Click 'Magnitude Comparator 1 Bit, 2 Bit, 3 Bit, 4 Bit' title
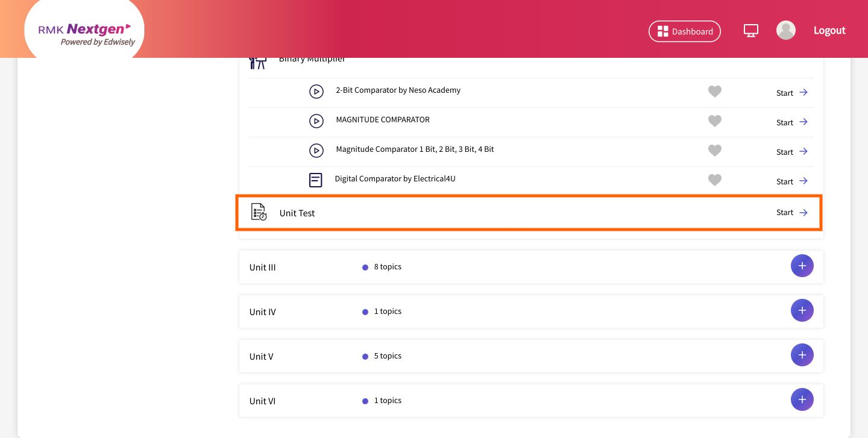Viewport: 868px width, 438px height. click(x=415, y=149)
